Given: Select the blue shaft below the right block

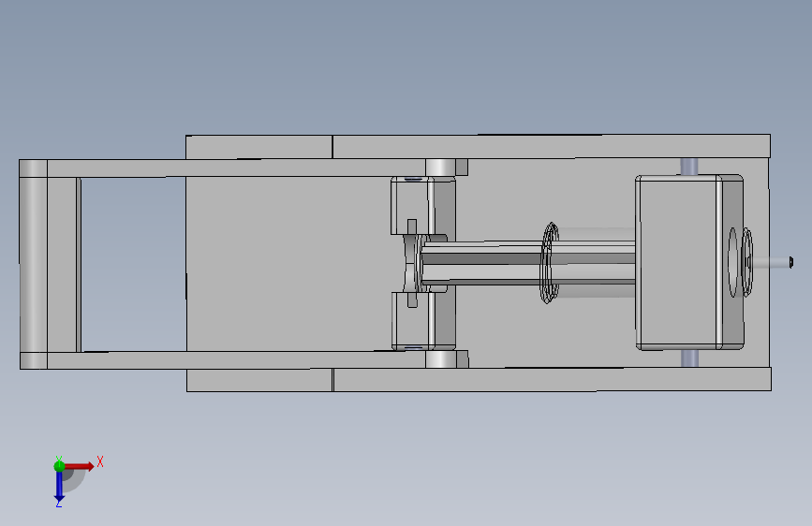Looking at the screenshot, I should (x=689, y=358).
